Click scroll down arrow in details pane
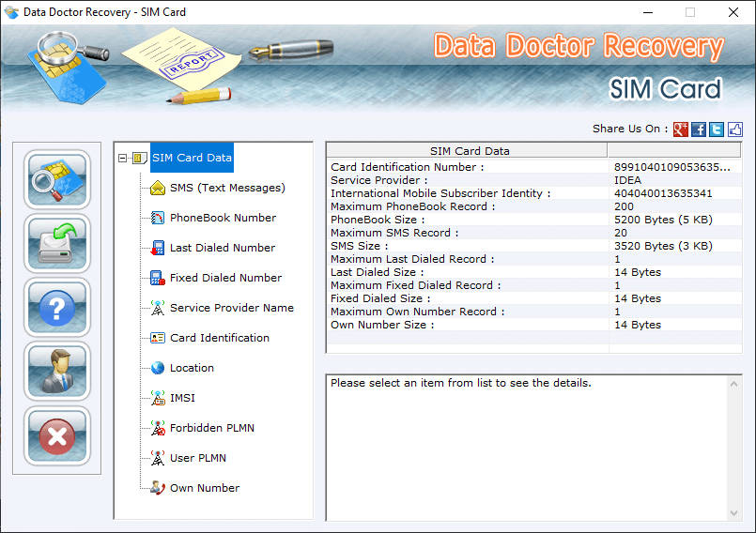The height and width of the screenshot is (533, 756). [x=733, y=512]
